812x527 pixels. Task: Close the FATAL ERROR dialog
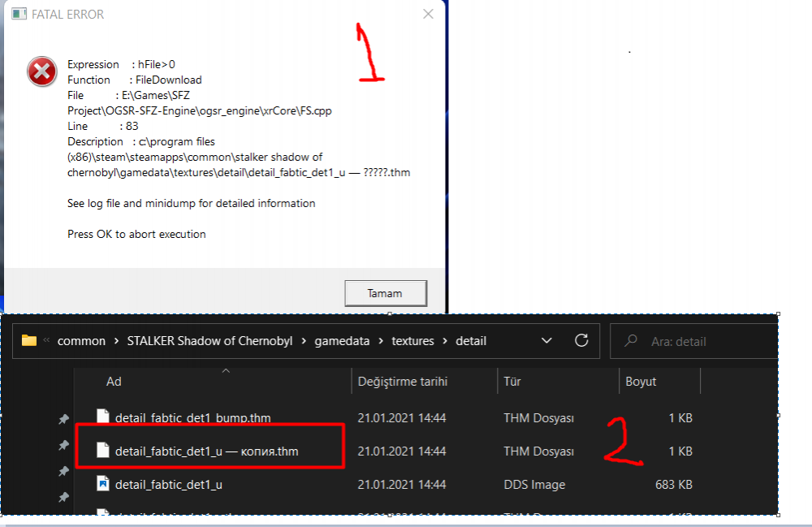[x=428, y=14]
